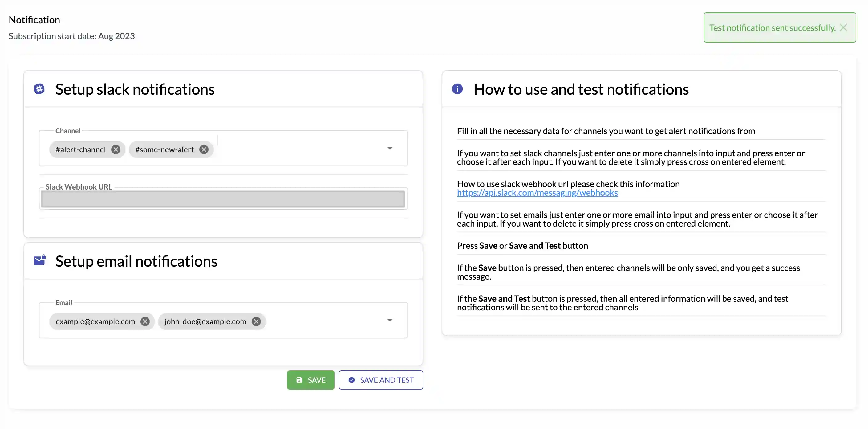Image resolution: width=868 pixels, height=429 pixels.
Task: Click the Slack Webhook URL field
Action: (x=223, y=199)
